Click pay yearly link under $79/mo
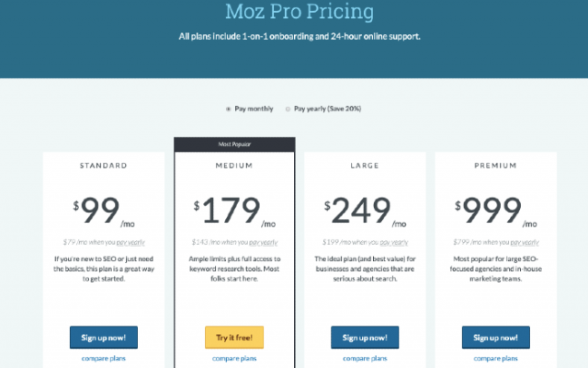 [x=130, y=242]
